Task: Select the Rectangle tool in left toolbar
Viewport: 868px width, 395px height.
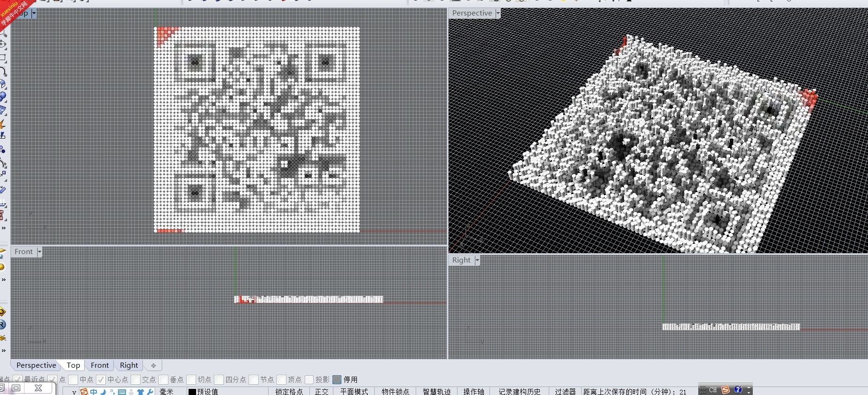Action: pyautogui.click(x=3, y=58)
